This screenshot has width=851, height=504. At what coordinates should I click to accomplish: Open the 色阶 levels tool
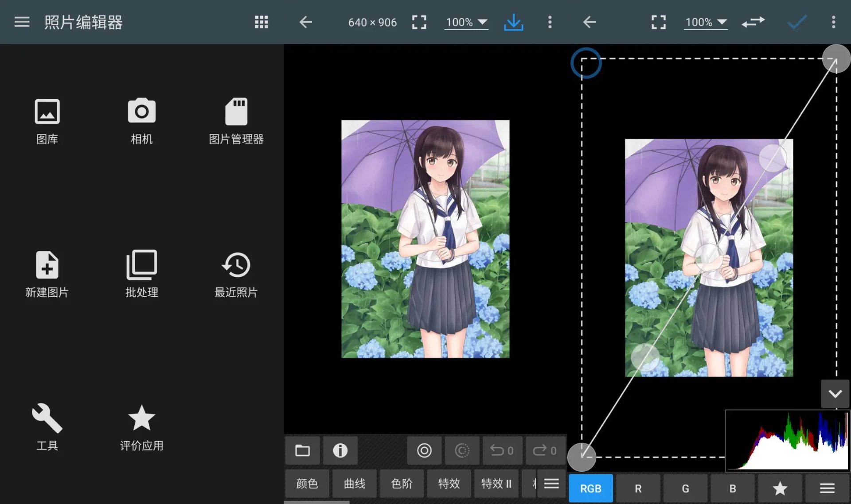click(x=402, y=484)
